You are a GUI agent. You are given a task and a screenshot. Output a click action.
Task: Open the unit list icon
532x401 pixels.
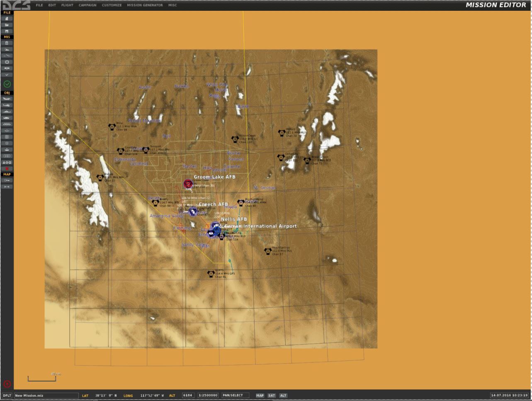coord(7,156)
